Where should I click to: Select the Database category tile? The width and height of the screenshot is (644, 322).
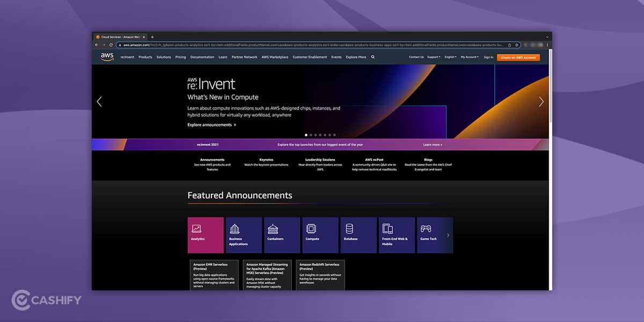coord(358,235)
